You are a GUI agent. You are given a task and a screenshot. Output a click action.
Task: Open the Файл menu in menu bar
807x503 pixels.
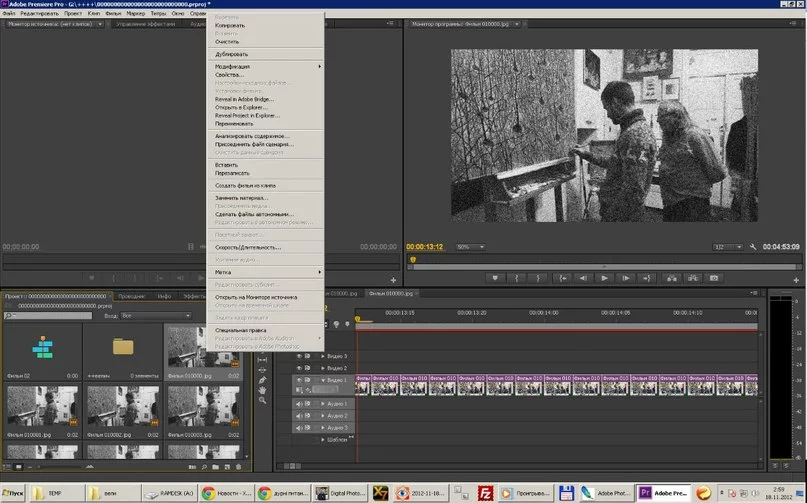coord(9,13)
